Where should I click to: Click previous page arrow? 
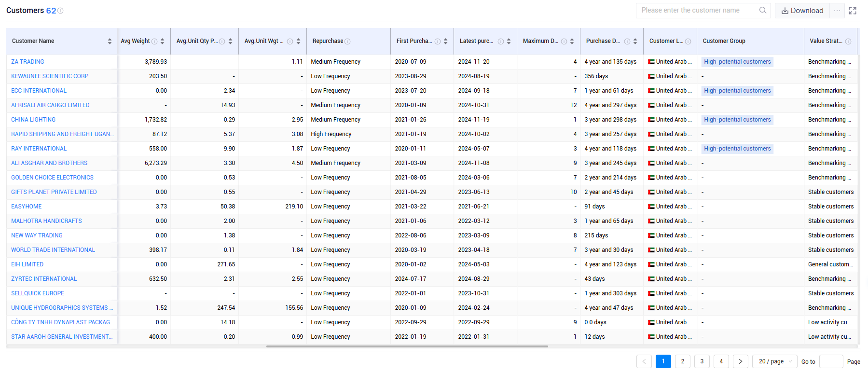[x=644, y=361]
